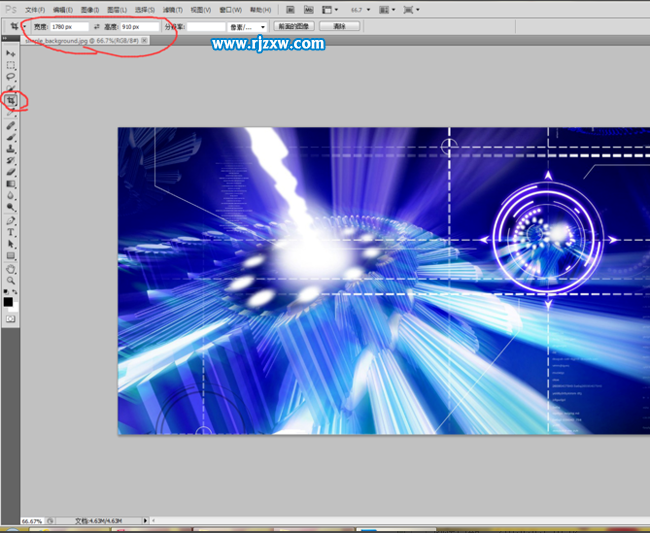Click the foreground color swatch
Screen dimensions: 650x533
[8, 301]
